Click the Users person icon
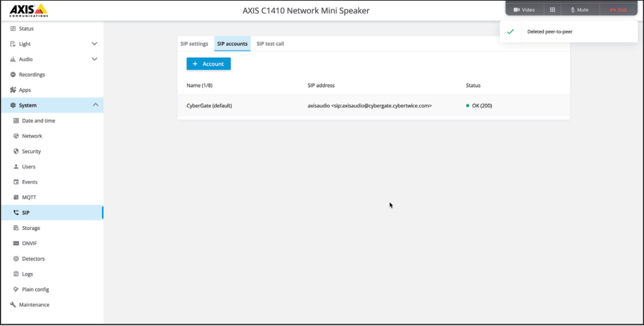 (x=16, y=167)
